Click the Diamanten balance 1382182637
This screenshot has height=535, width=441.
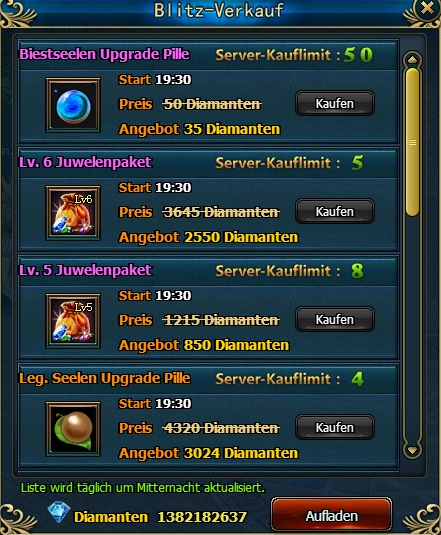202,517
